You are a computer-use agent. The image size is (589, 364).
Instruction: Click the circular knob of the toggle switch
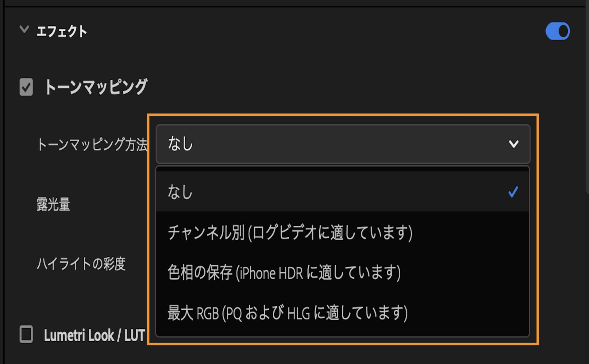(x=563, y=31)
